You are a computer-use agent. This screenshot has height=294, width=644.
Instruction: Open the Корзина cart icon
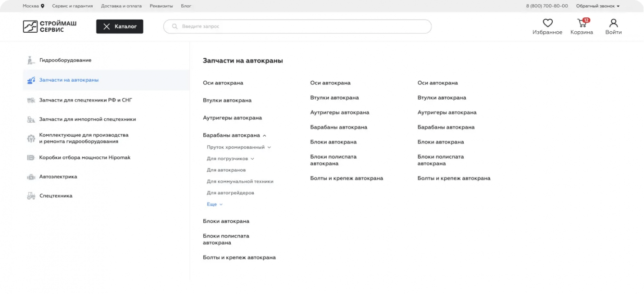coord(582,23)
